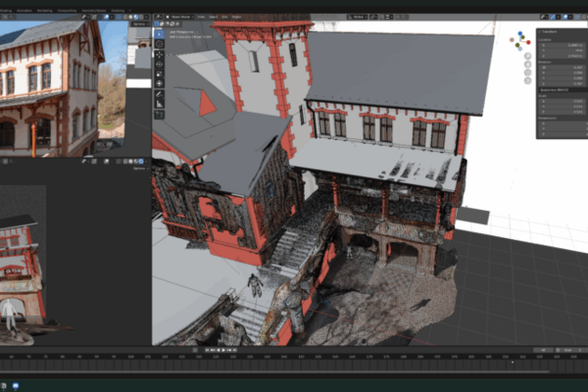Open overlays dropdown arrow in main viewport
This screenshot has height=392, width=588.
pyautogui.click(x=570, y=18)
